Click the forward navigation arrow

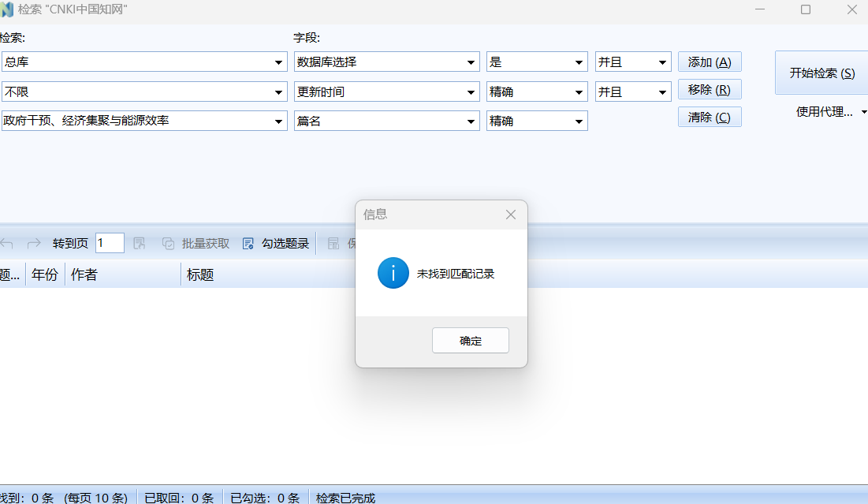point(33,243)
